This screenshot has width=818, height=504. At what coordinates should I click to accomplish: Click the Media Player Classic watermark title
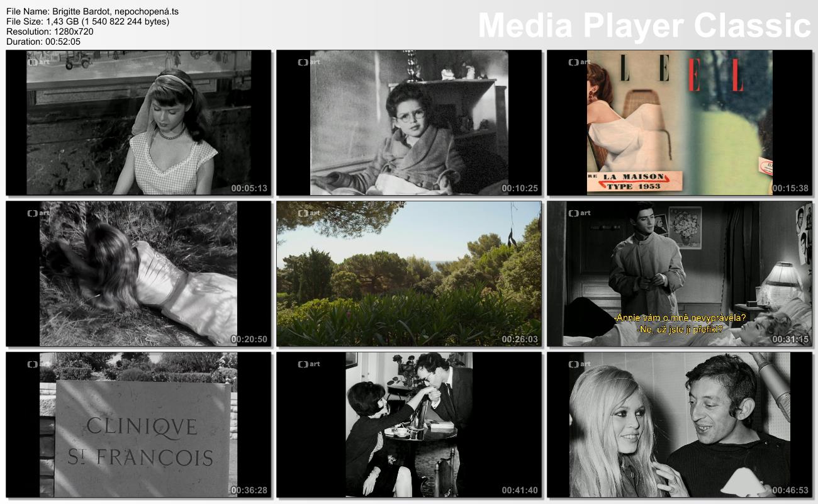644,26
